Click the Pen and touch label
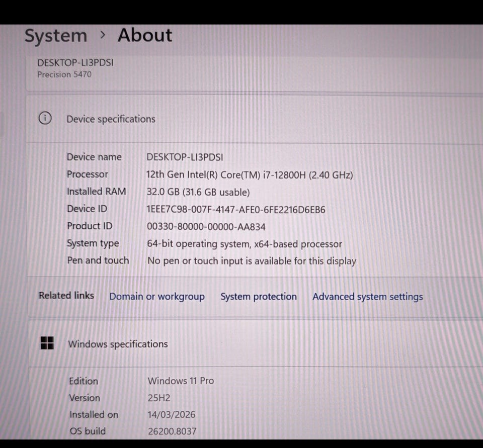 (98, 260)
